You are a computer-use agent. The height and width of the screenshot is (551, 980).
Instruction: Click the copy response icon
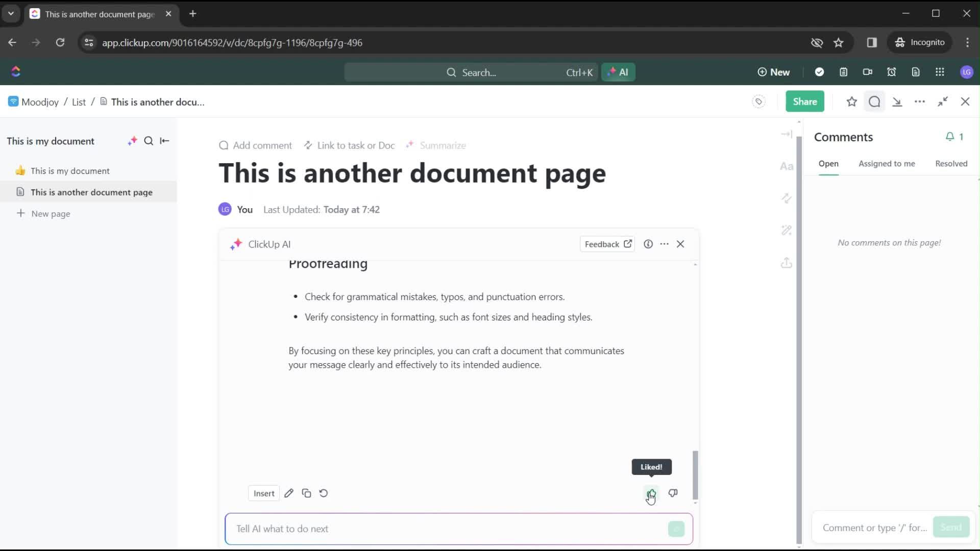click(x=306, y=493)
